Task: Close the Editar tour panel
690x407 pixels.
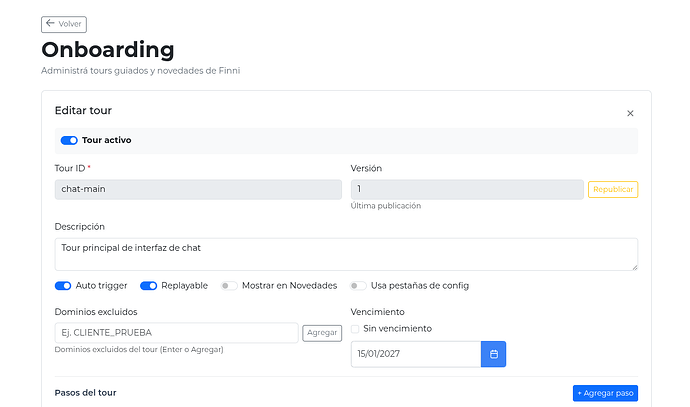Action: pos(630,114)
